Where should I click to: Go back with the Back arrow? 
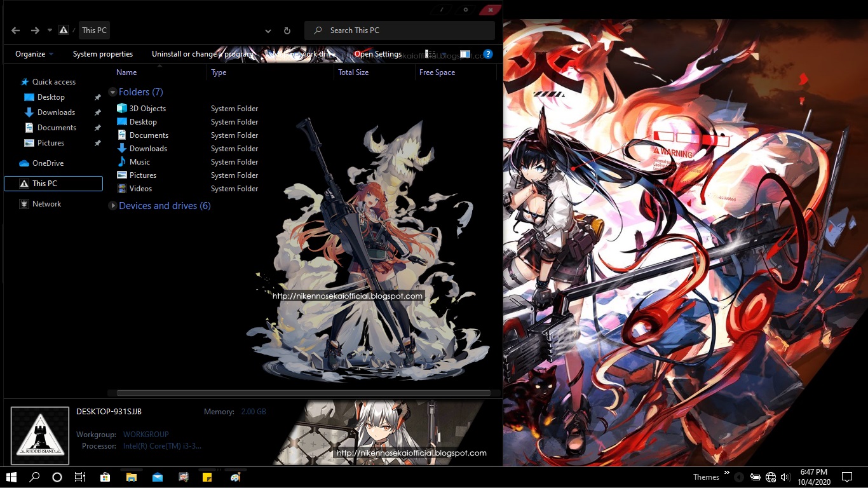tap(16, 30)
